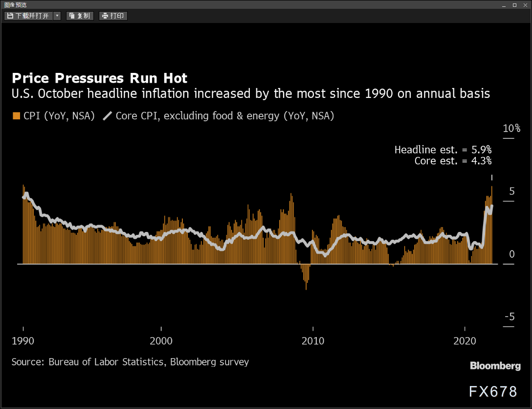
Task: Click the gray Core CPI legend line marker
Action: tap(107, 116)
